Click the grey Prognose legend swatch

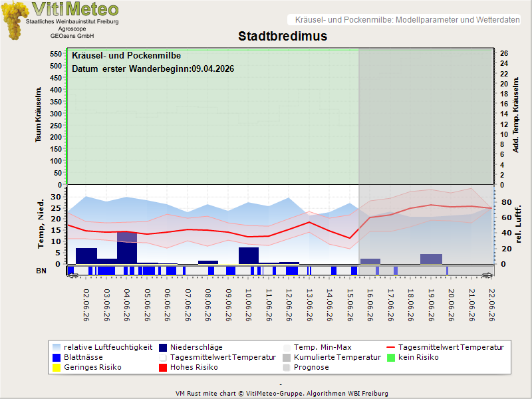(x=287, y=368)
